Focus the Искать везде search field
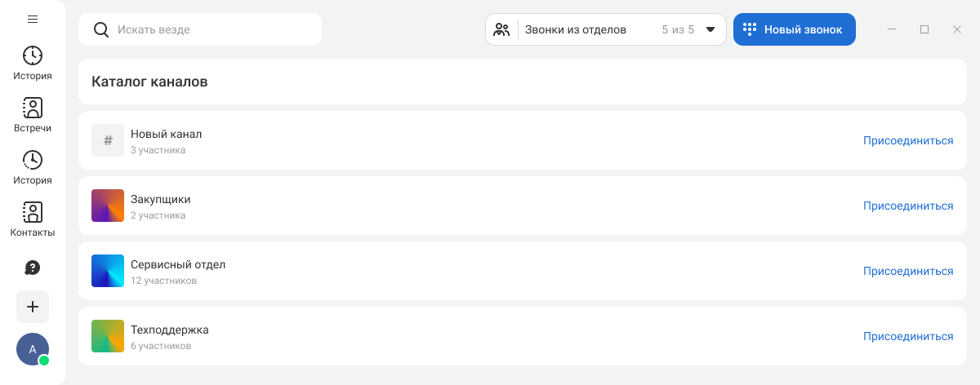 pyautogui.click(x=212, y=29)
